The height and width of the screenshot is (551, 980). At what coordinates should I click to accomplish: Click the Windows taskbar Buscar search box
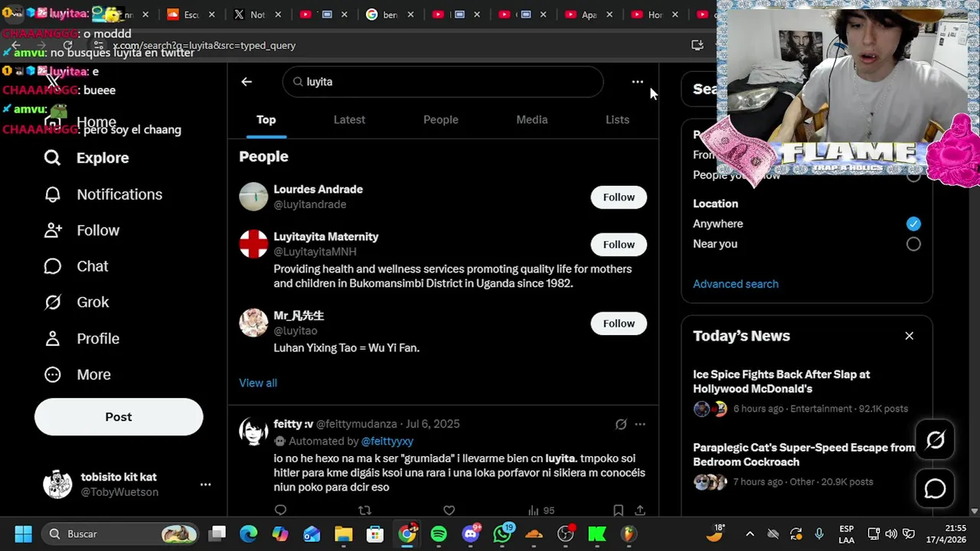point(119,534)
